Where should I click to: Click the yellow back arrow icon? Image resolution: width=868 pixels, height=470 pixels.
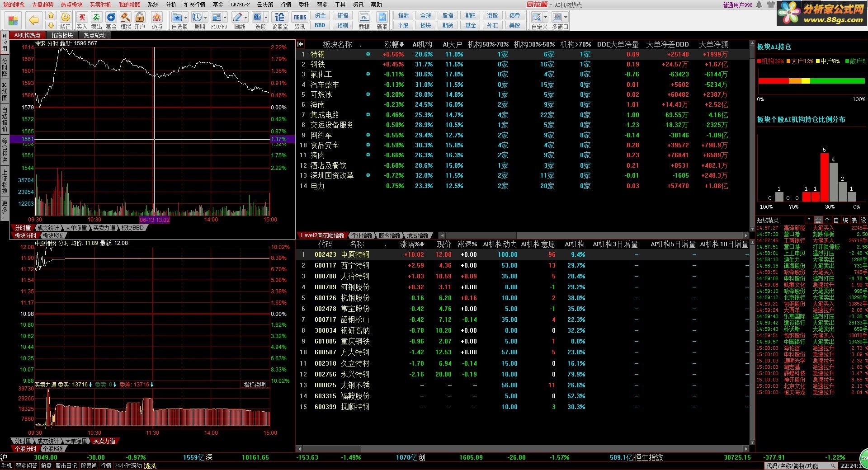(33, 20)
